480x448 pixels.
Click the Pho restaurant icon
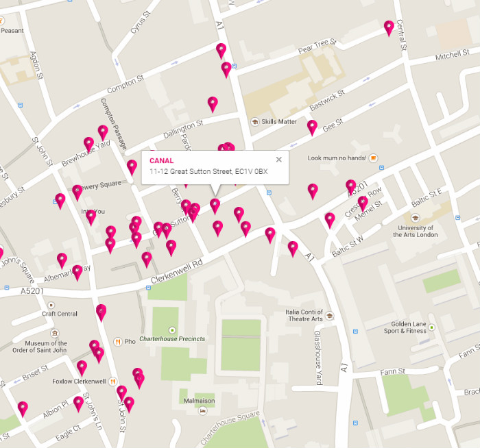click(117, 342)
